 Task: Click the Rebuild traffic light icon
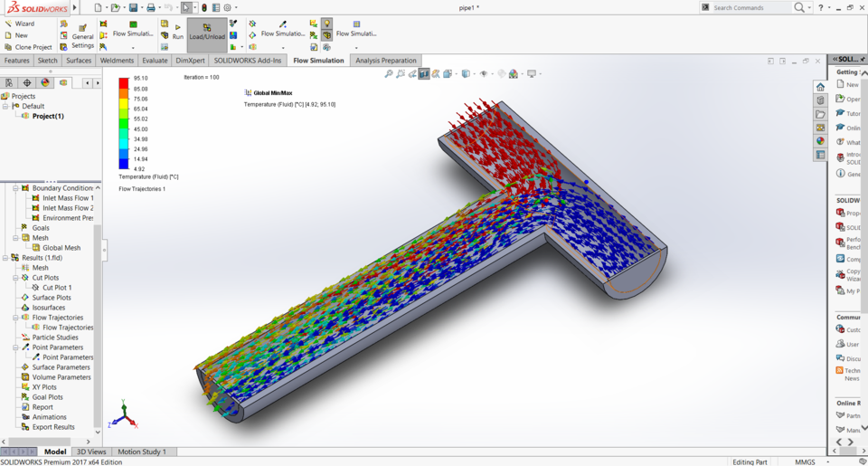pyautogui.click(x=204, y=8)
